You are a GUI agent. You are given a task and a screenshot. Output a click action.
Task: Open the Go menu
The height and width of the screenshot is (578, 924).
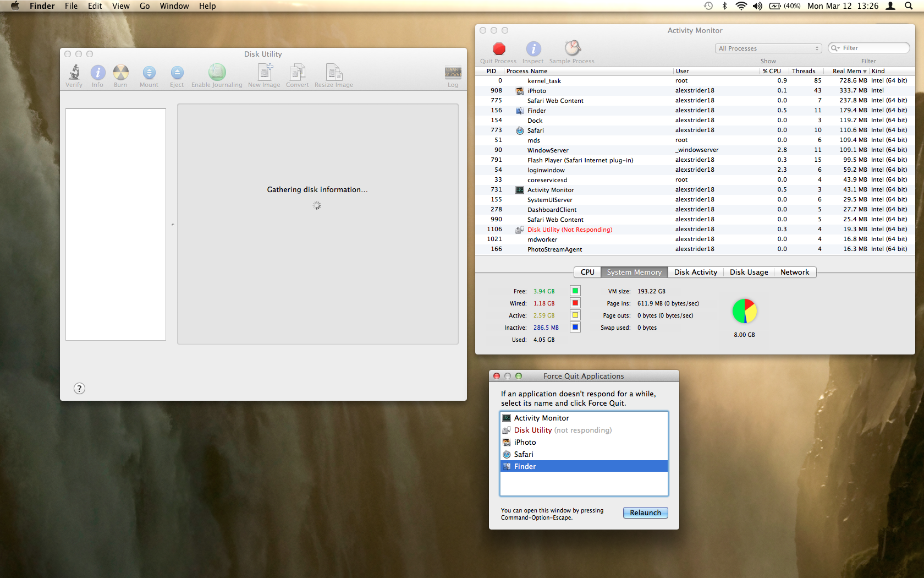(145, 6)
